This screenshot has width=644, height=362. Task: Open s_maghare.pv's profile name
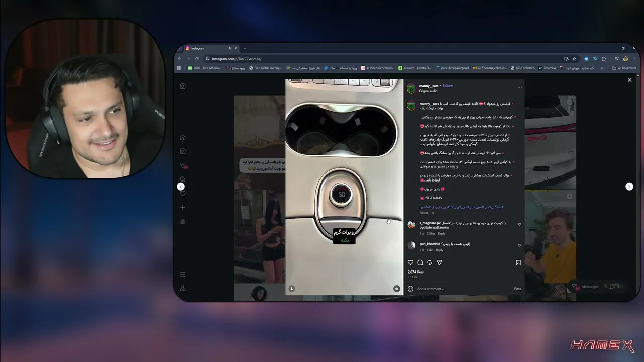pos(430,223)
